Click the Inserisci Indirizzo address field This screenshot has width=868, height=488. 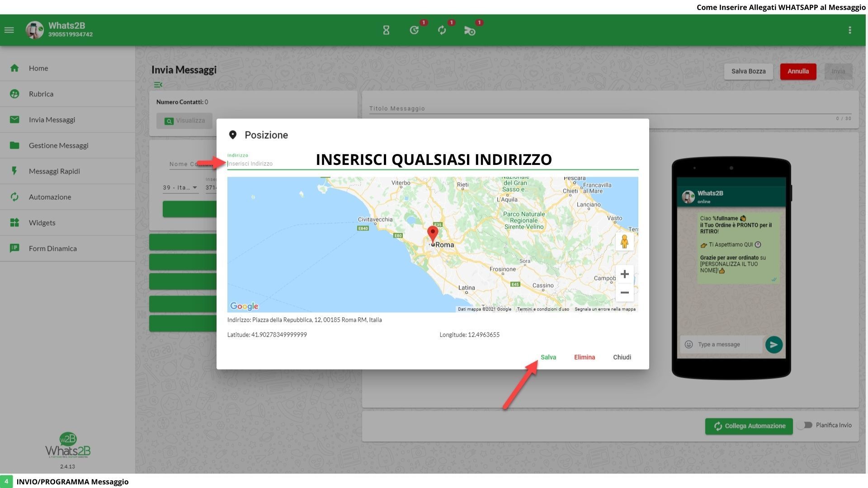[433, 164]
